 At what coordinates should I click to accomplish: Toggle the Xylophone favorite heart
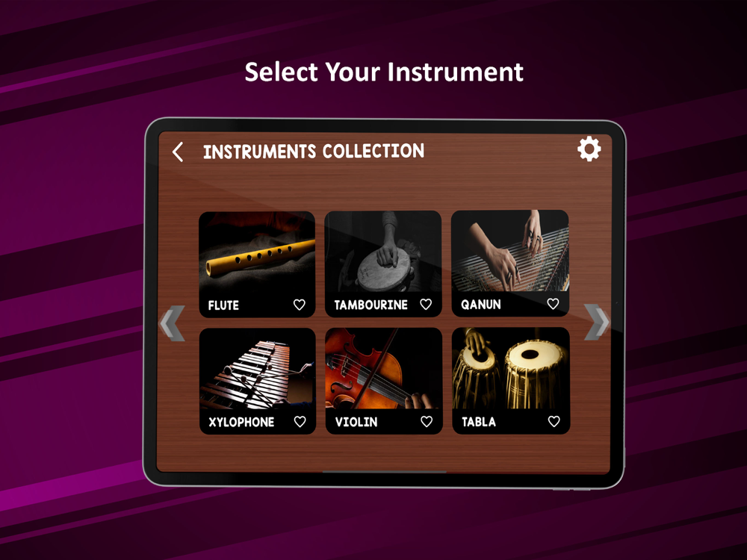[300, 421]
